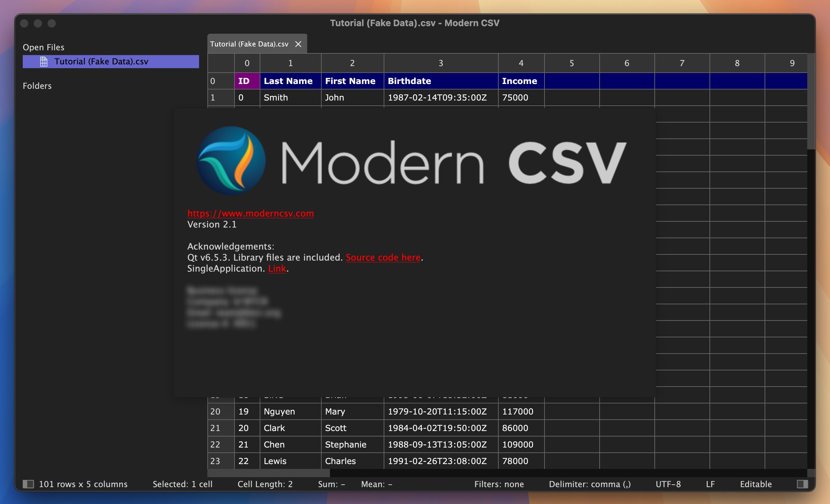
Task: Select the Income header cell
Action: [x=521, y=81]
